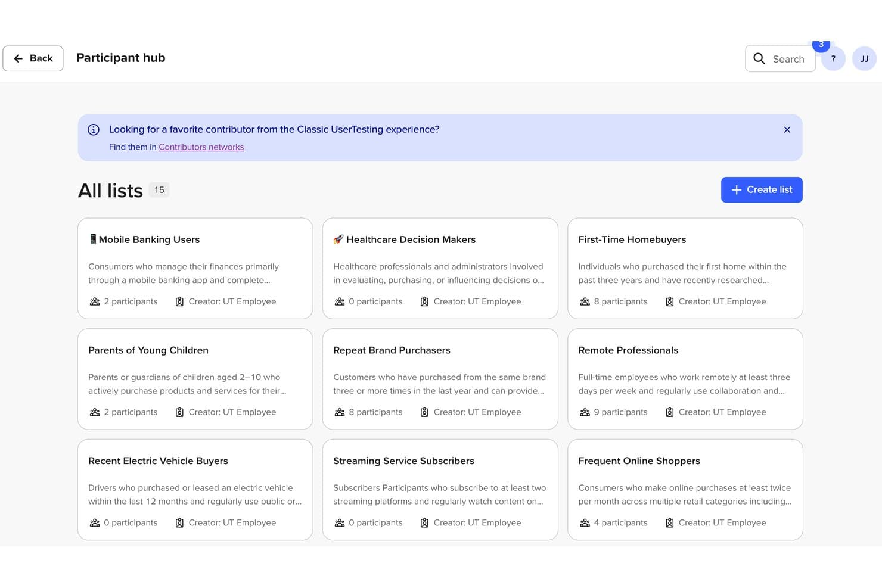Image resolution: width=882 pixels, height=588 pixels.
Task: Click the All lists heading
Action: click(x=111, y=191)
